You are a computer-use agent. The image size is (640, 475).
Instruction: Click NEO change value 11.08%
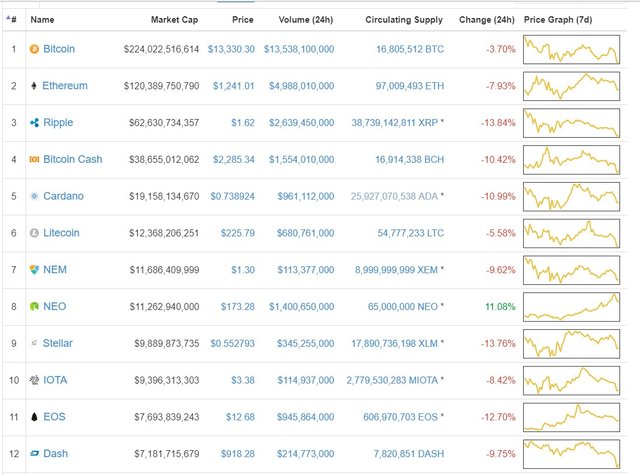click(500, 306)
